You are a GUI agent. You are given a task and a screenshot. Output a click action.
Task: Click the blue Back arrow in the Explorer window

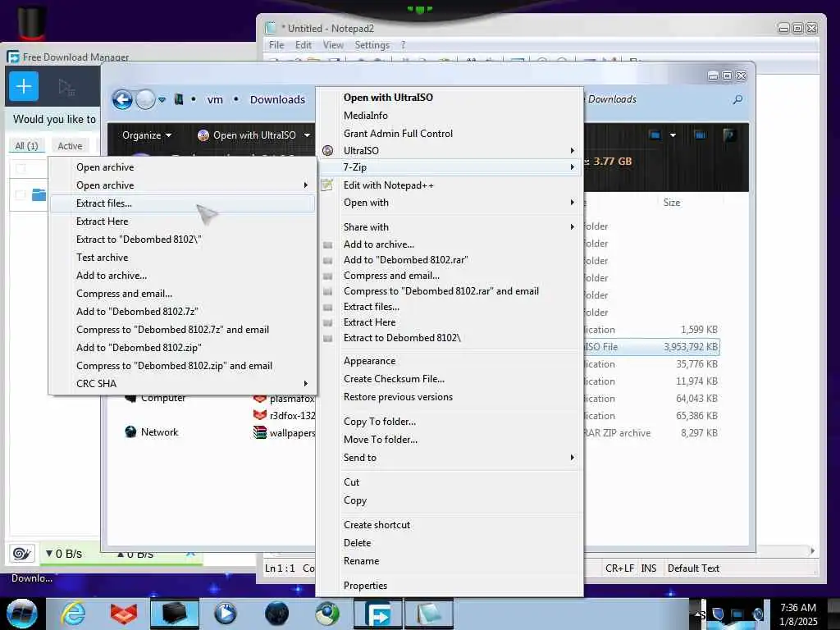click(122, 99)
